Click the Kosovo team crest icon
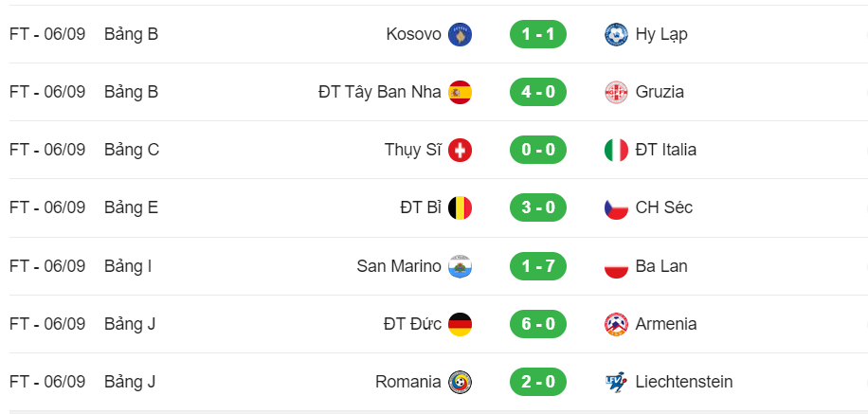868x414 pixels. point(460,34)
